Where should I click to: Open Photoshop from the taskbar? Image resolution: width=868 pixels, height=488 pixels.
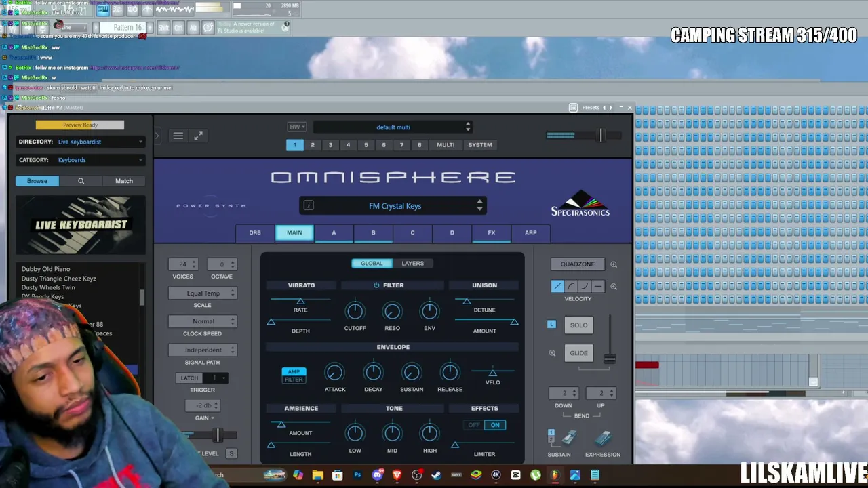pos(357,475)
